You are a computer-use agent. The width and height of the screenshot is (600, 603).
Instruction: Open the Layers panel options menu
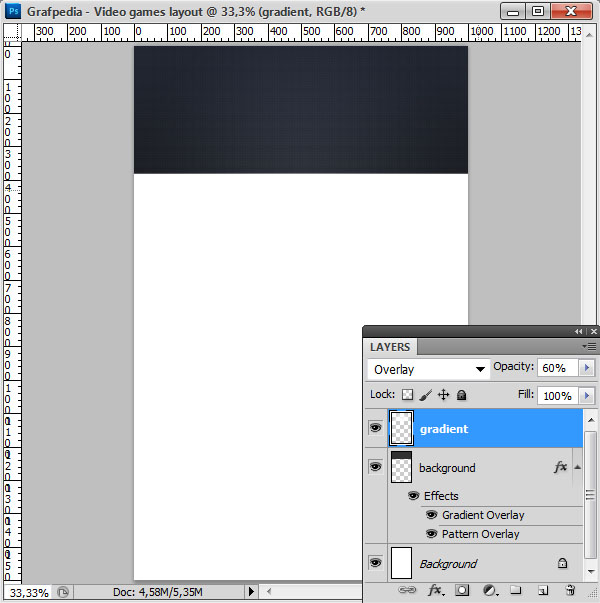tap(590, 346)
